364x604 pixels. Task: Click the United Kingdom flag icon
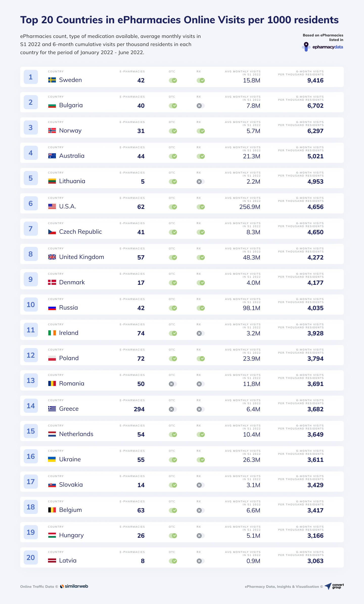pos(52,257)
